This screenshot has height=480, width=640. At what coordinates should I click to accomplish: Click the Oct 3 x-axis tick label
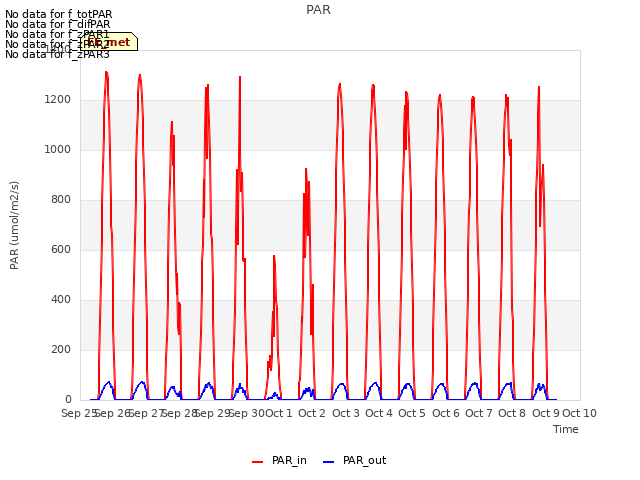pos(346,413)
